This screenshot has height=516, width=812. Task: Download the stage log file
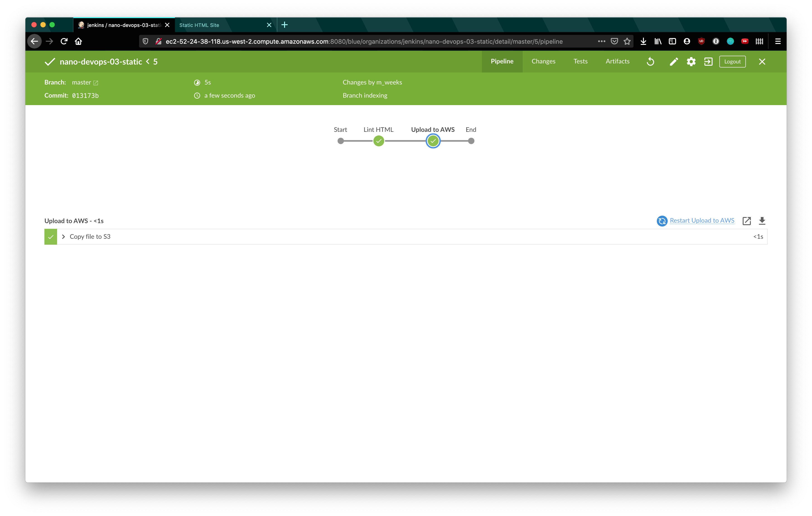(762, 221)
